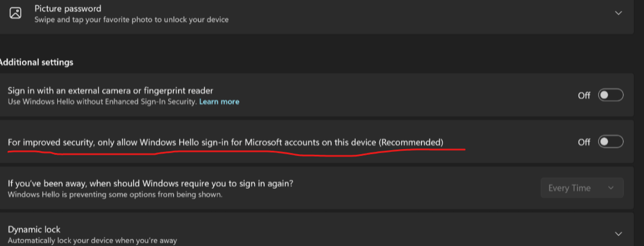This screenshot has height=246, width=644.
Task: Click Off label beside external camera toggle
Action: 584,95
